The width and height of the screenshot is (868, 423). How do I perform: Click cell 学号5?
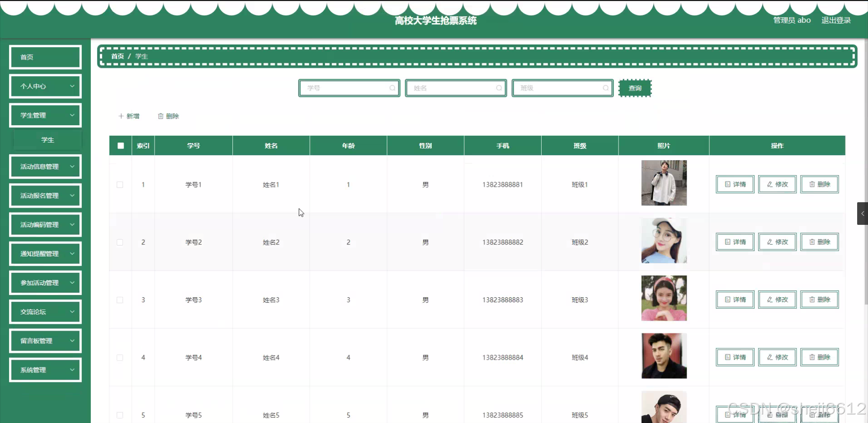[193, 415]
